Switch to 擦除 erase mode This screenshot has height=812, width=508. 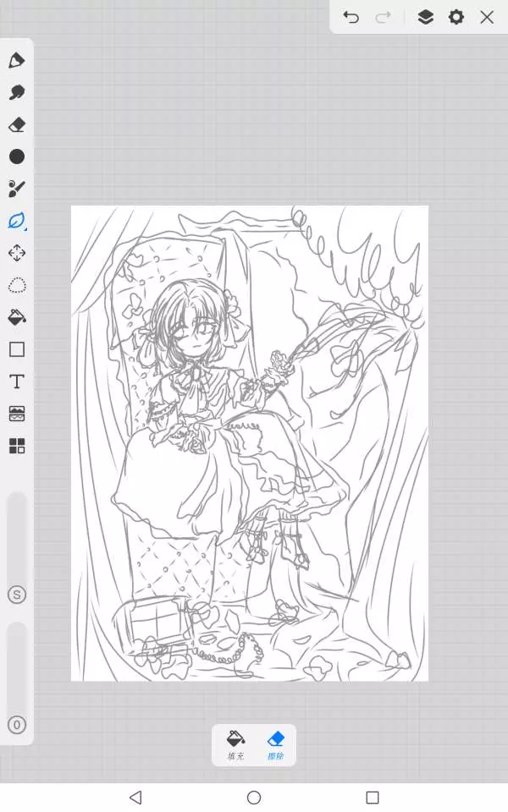275,744
